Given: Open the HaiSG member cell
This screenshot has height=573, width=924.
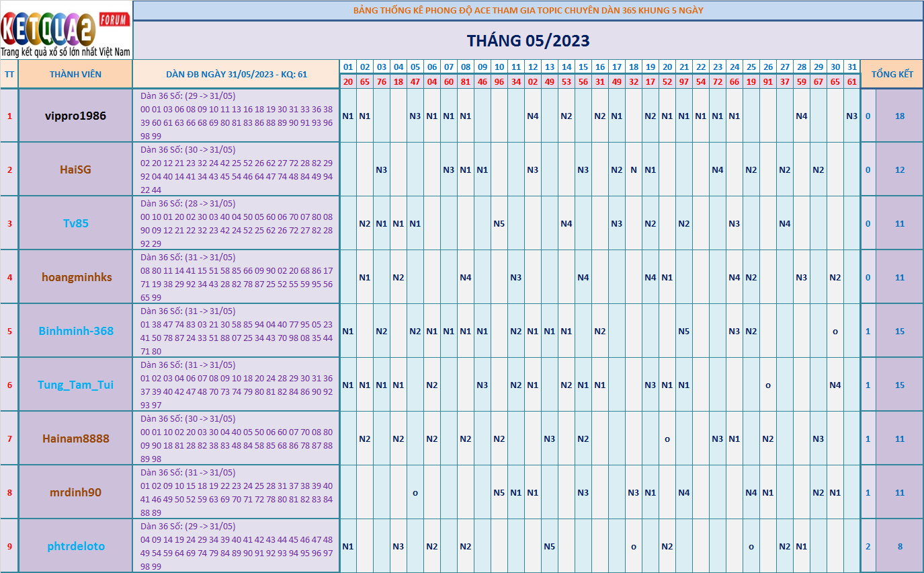Looking at the screenshot, I should pyautogui.click(x=75, y=169).
